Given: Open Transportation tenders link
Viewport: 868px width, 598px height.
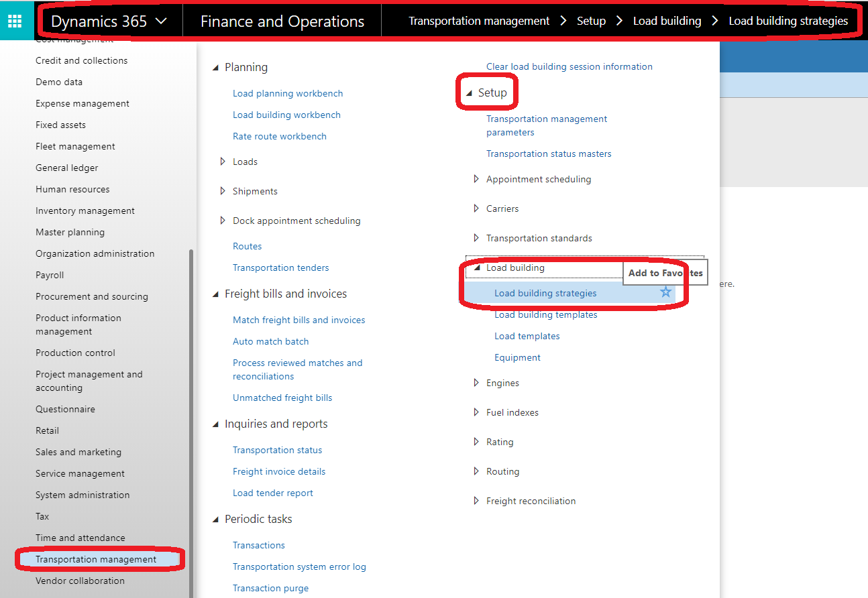Looking at the screenshot, I should (x=280, y=267).
